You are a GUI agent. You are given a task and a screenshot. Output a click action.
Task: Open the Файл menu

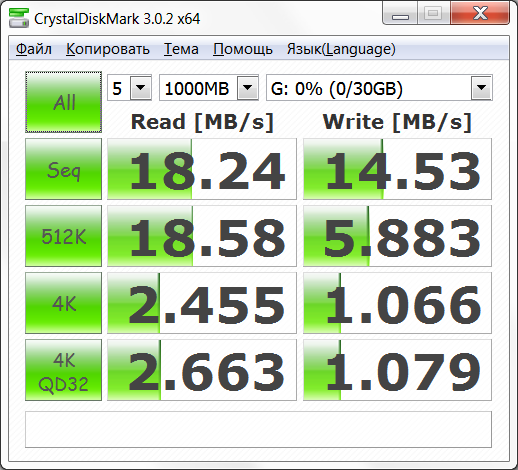(x=34, y=49)
